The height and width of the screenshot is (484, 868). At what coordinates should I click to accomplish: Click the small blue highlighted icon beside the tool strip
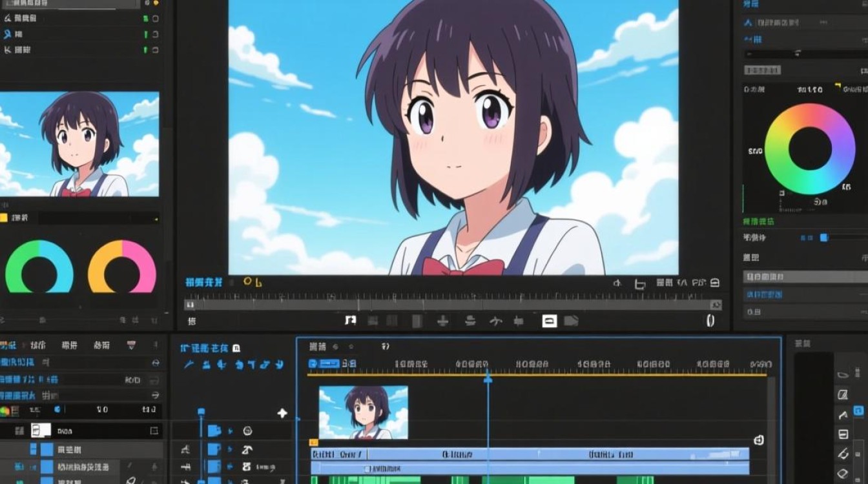pos(858,410)
